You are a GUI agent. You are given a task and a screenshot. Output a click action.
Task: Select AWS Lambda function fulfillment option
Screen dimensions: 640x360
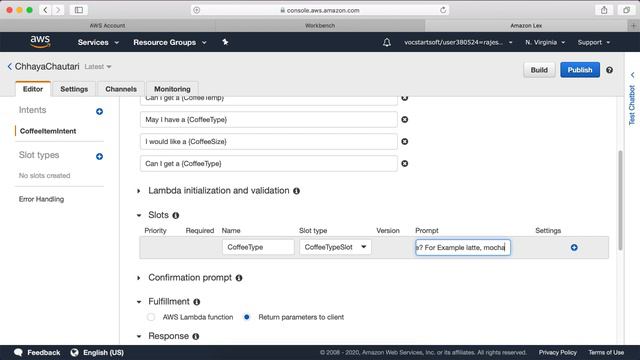click(151, 317)
